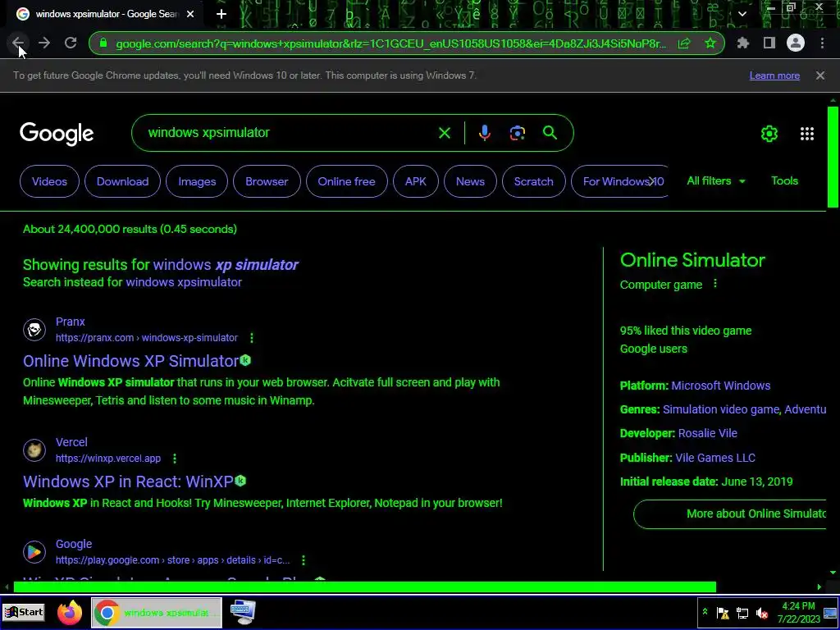Search instead for windows xpsimulator
Viewport: 840px width, 630px height.
coord(184,282)
